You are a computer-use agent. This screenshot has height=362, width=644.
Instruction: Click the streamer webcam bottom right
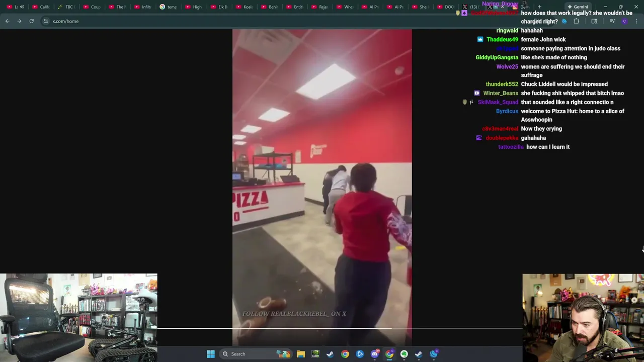tap(583, 318)
